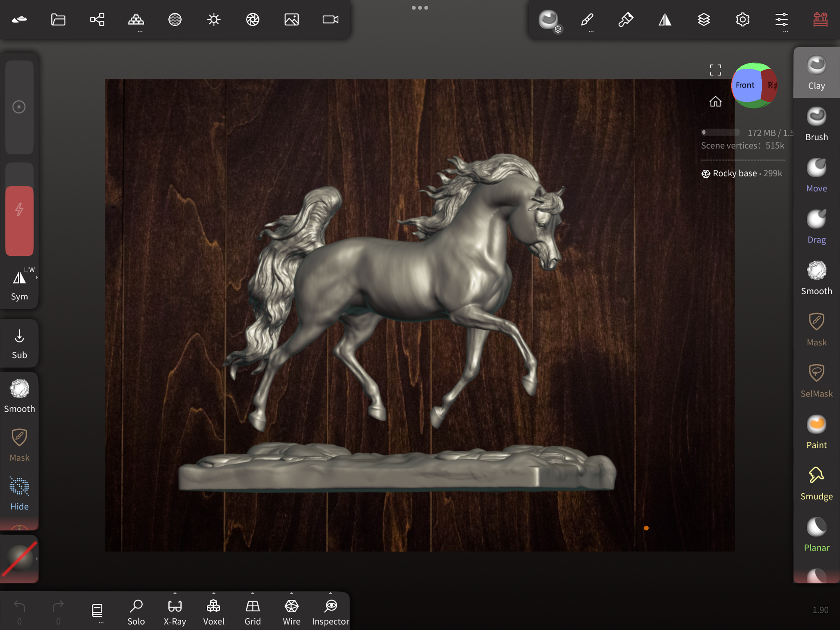Expand the Voxel remesh options arrow

[214, 593]
